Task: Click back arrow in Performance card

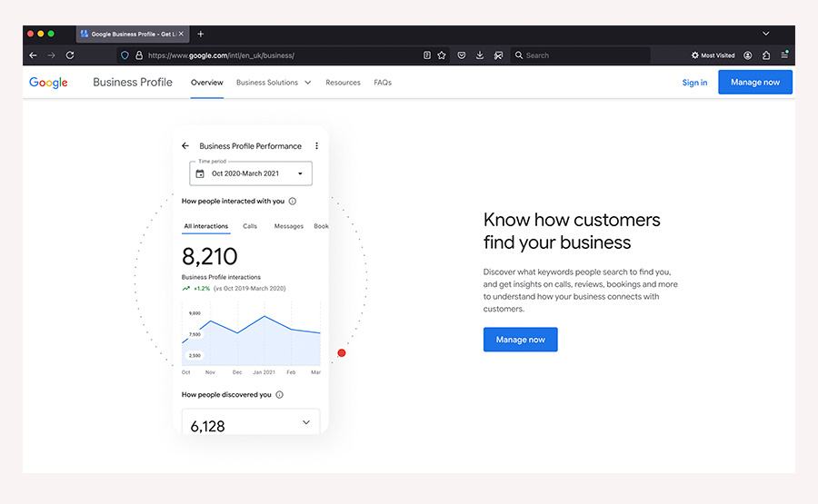Action: (185, 146)
